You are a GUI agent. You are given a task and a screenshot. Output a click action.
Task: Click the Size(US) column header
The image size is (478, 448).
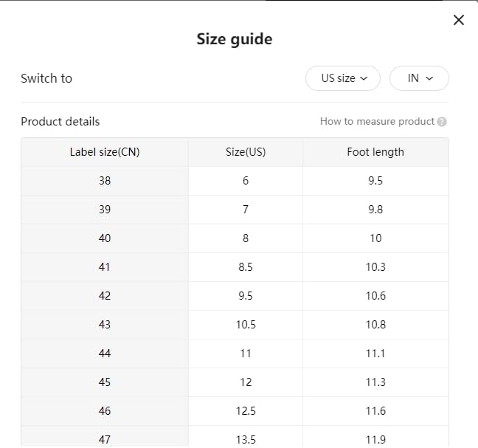[x=246, y=152]
